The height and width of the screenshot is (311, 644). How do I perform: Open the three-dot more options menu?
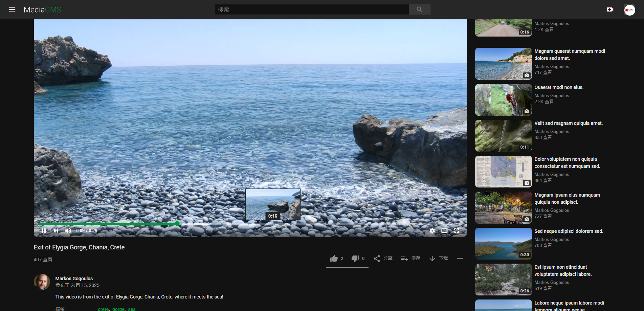[x=460, y=259]
